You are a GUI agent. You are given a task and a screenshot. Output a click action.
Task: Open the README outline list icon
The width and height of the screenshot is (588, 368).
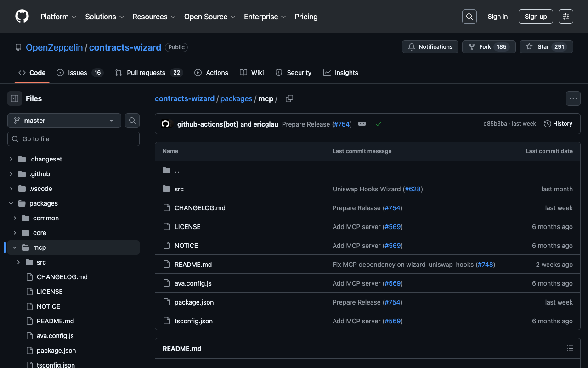pyautogui.click(x=570, y=349)
